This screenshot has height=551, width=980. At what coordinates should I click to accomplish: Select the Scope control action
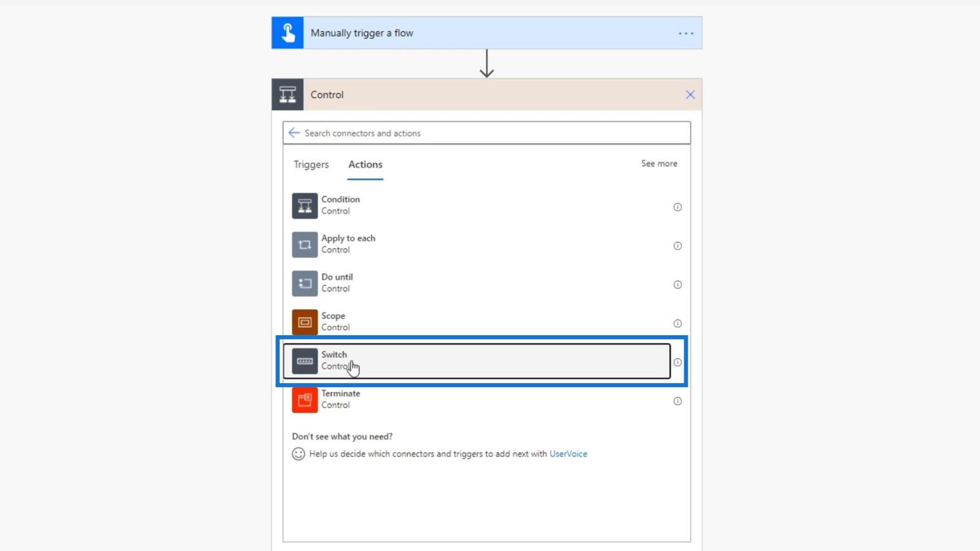point(477,322)
